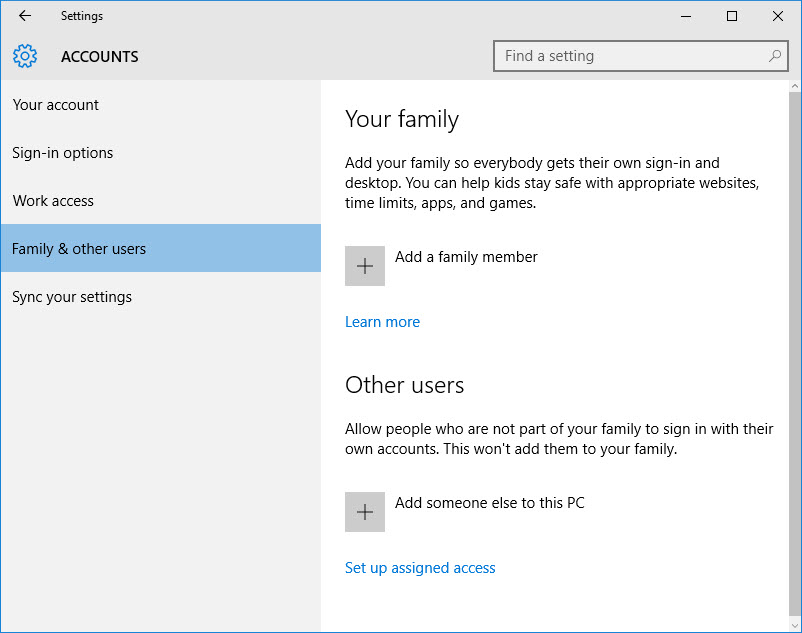Click the search magnifier icon
802x633 pixels.
click(x=775, y=56)
